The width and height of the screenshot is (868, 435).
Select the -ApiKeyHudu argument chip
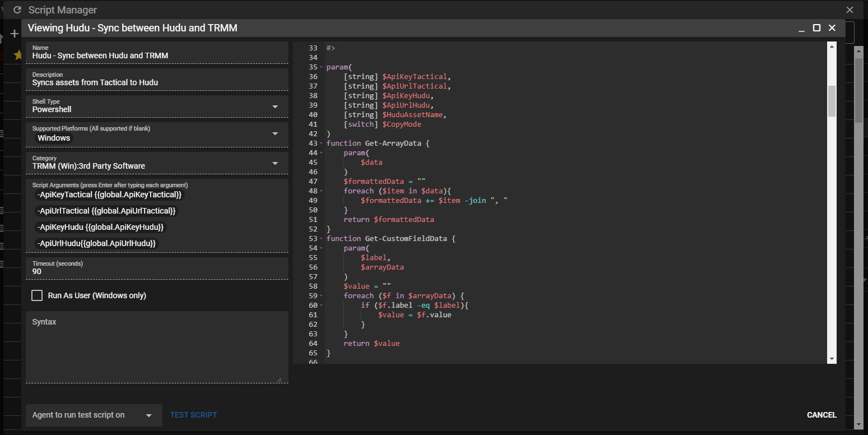pos(100,227)
